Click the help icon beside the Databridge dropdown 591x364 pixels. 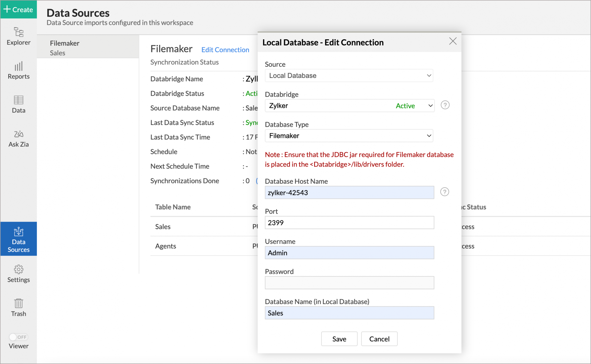tap(445, 105)
